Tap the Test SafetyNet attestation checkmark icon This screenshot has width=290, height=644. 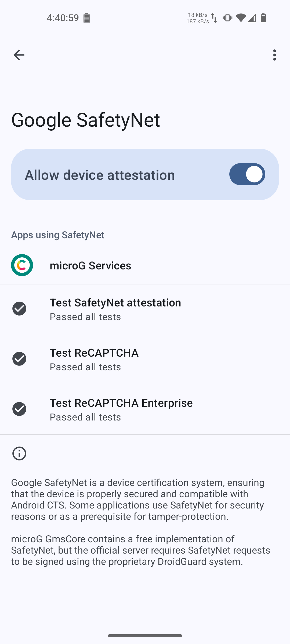[19, 309]
